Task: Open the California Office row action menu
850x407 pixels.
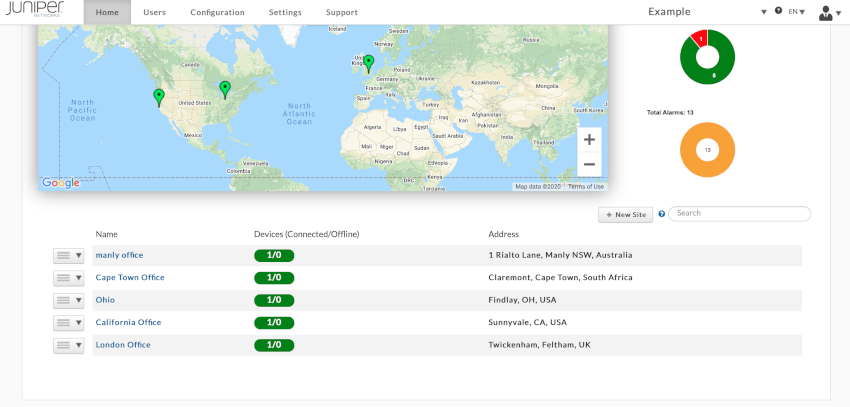Action: [68, 323]
